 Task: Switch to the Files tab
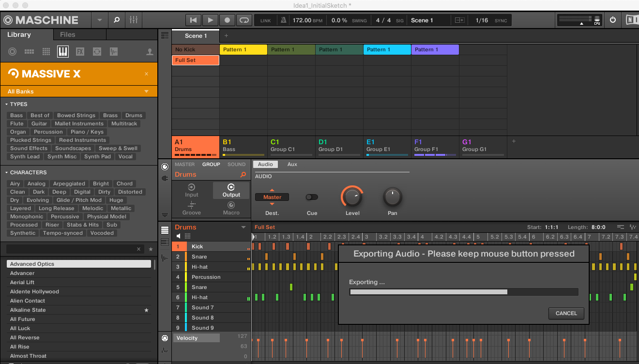(68, 34)
